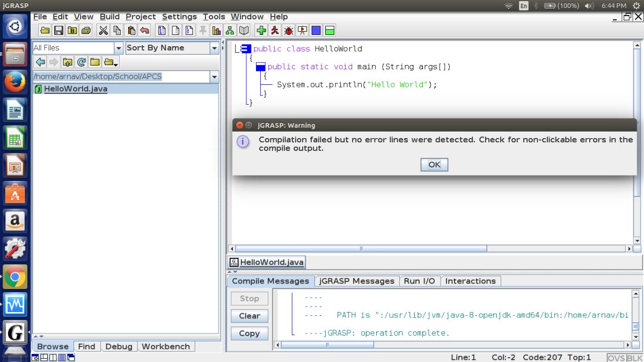Remove CSD with the plain page icon
This screenshot has height=362, width=644.
pos(175,30)
